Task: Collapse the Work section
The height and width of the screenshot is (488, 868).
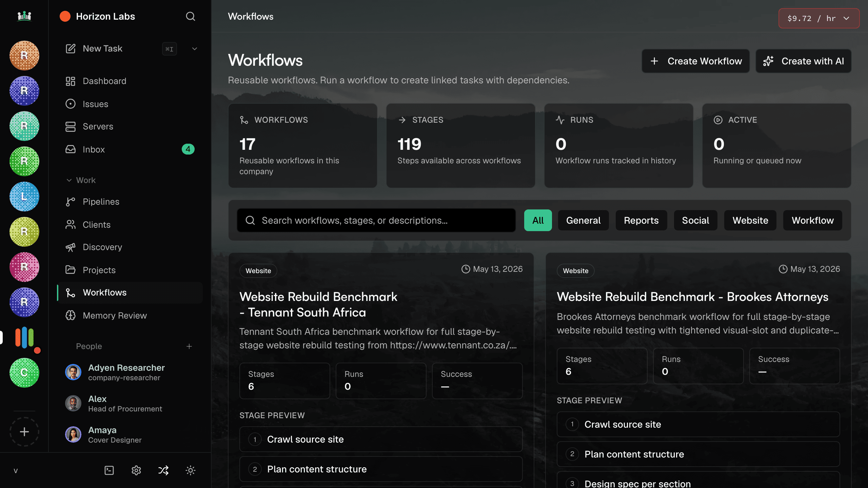Action: pyautogui.click(x=81, y=180)
